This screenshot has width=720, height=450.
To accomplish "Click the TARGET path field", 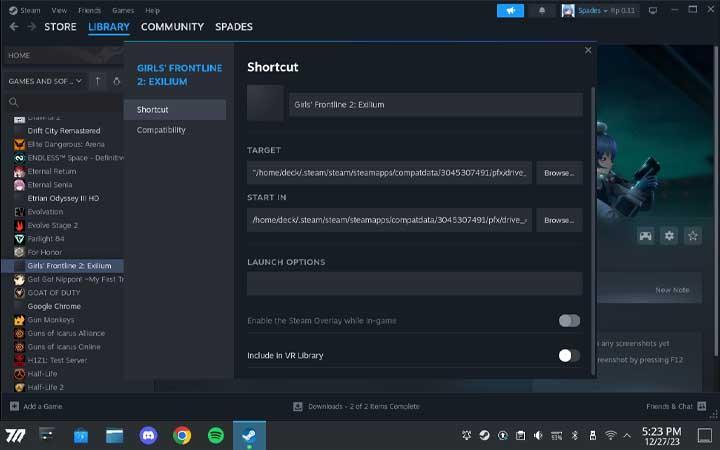I will click(x=389, y=173).
